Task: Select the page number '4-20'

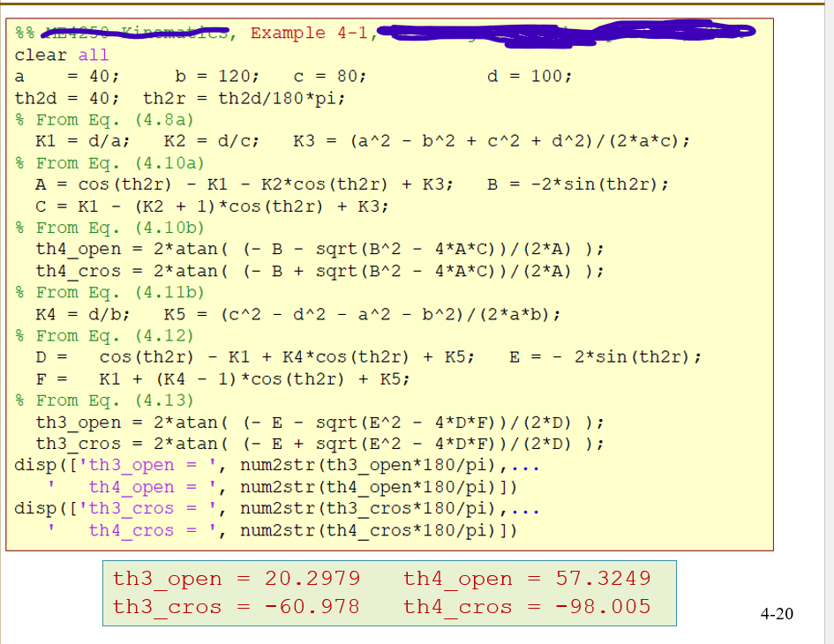Action: [x=776, y=614]
